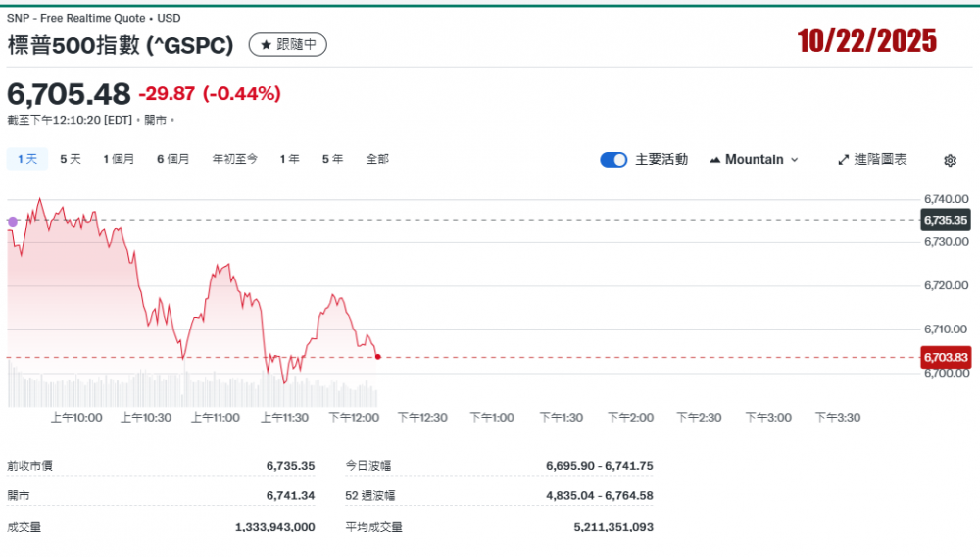This screenshot has height=557, width=980.
Task: Choose the 年初至今 range option
Action: point(235,159)
